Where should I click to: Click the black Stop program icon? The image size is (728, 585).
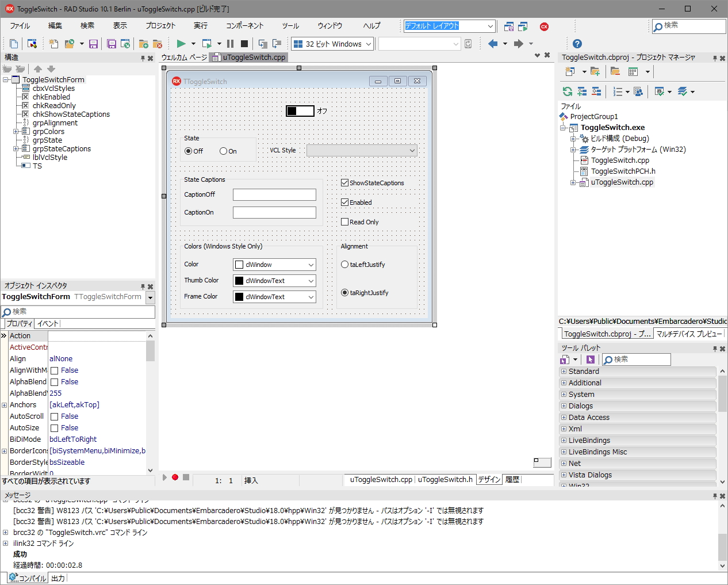click(244, 44)
